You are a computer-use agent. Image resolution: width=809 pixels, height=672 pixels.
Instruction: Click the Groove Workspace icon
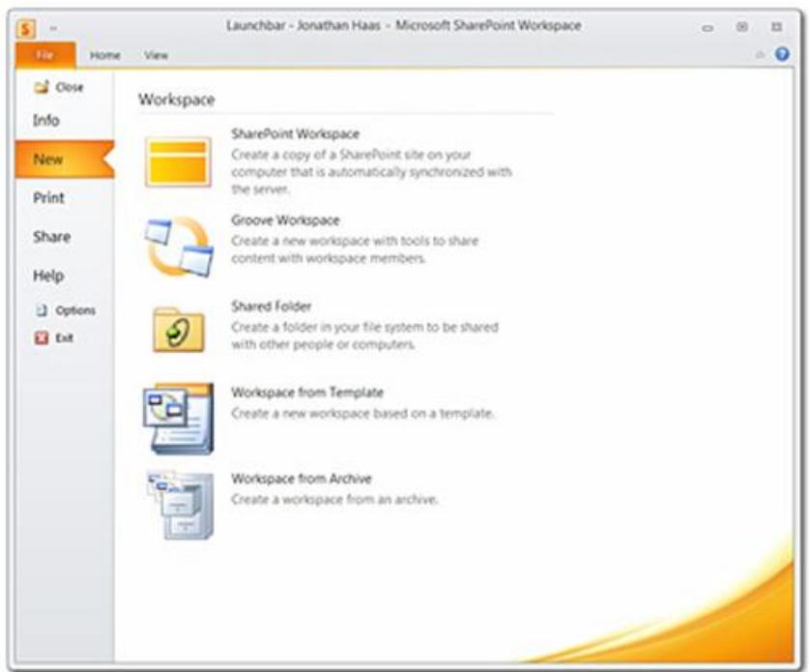(179, 247)
